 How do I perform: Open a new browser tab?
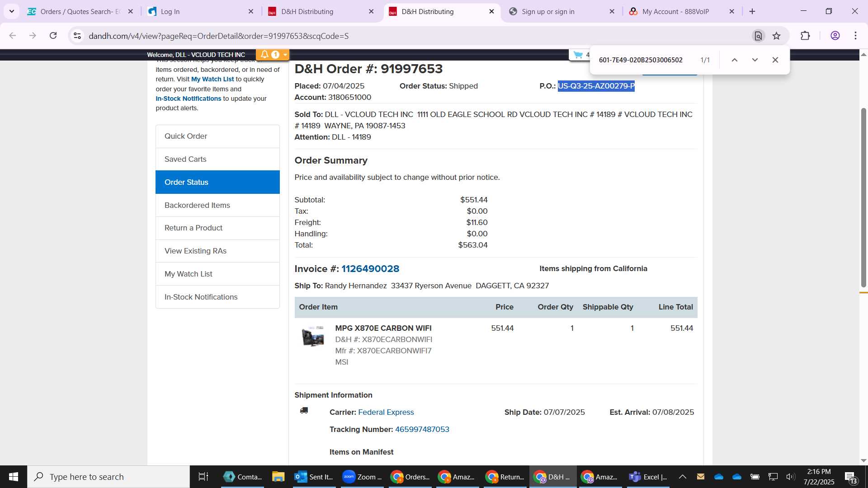pos(752,11)
